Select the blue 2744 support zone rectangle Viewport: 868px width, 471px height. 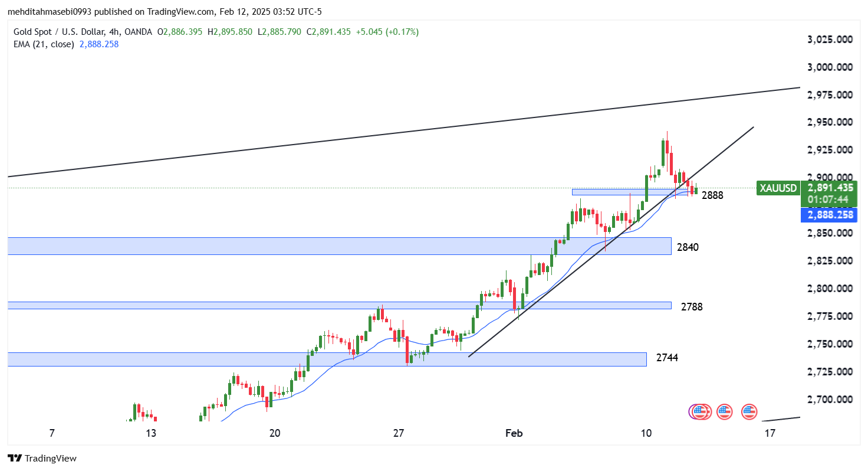[x=327, y=359]
